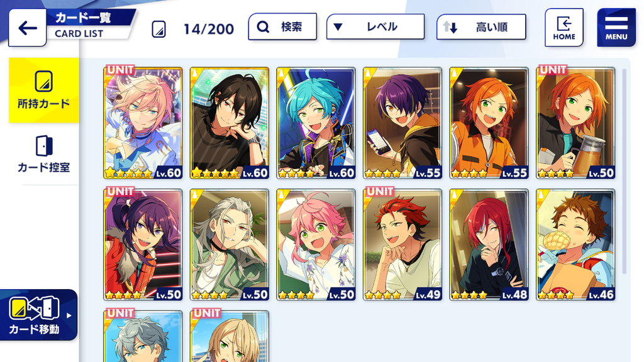Screen dimensions: 644x362
Task: Expand the レベル sort criteria dropdown
Action: (x=375, y=26)
